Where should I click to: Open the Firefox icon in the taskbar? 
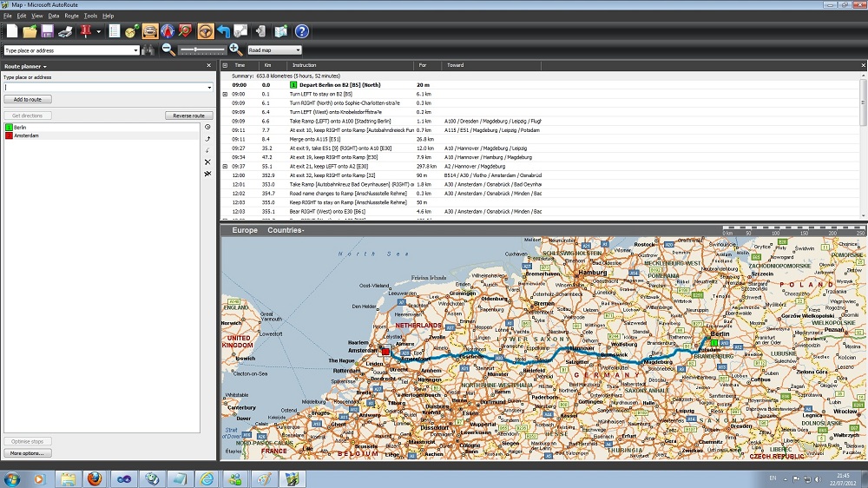(95, 478)
